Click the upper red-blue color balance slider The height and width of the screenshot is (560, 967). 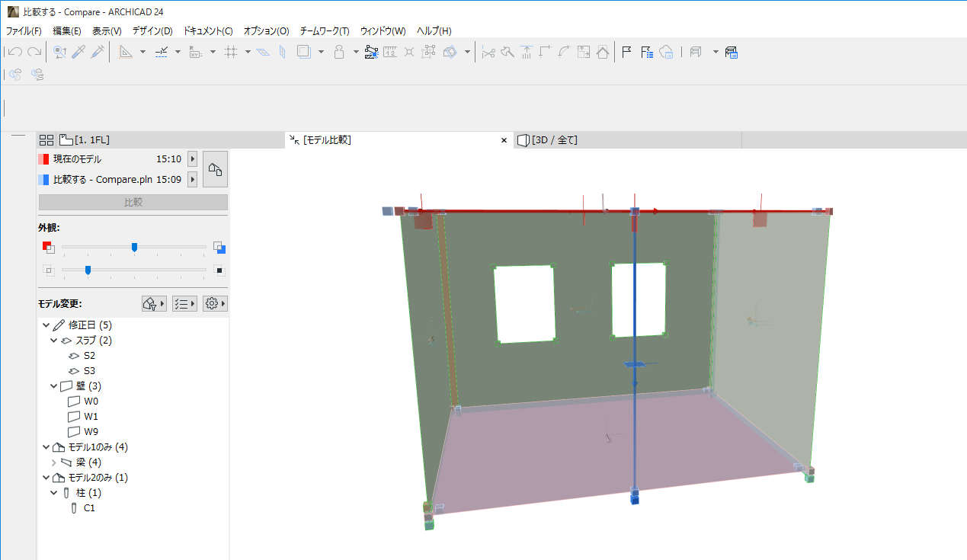click(134, 247)
